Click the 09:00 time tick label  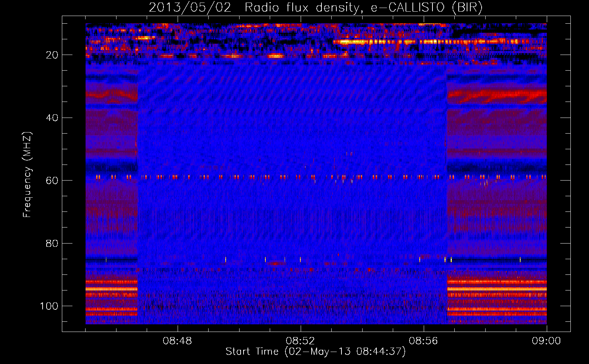pyautogui.click(x=546, y=341)
